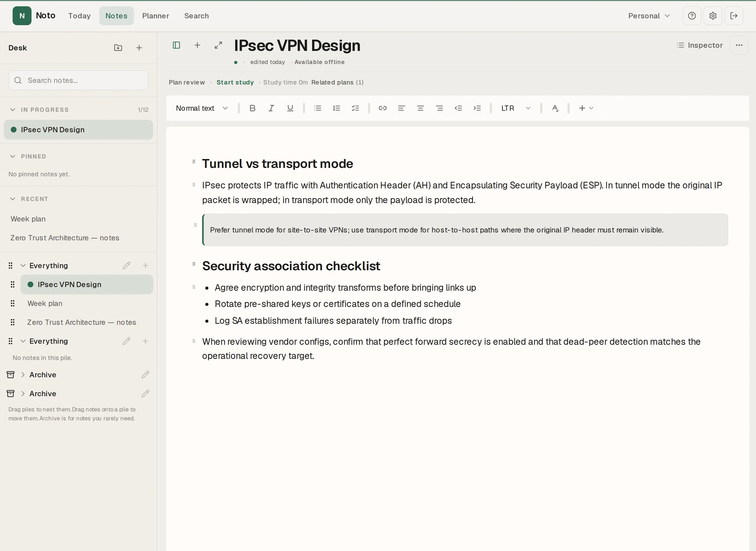Create a new pile folder in Desk
The image size is (756, 551).
tap(118, 48)
